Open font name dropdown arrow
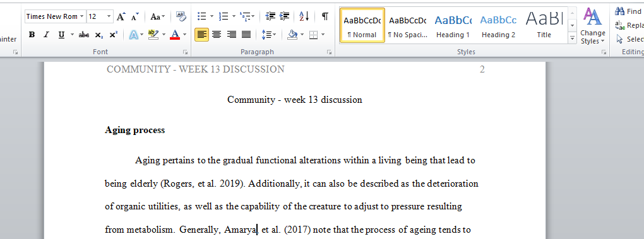Viewport: 644px width, 239px height. coord(81,16)
